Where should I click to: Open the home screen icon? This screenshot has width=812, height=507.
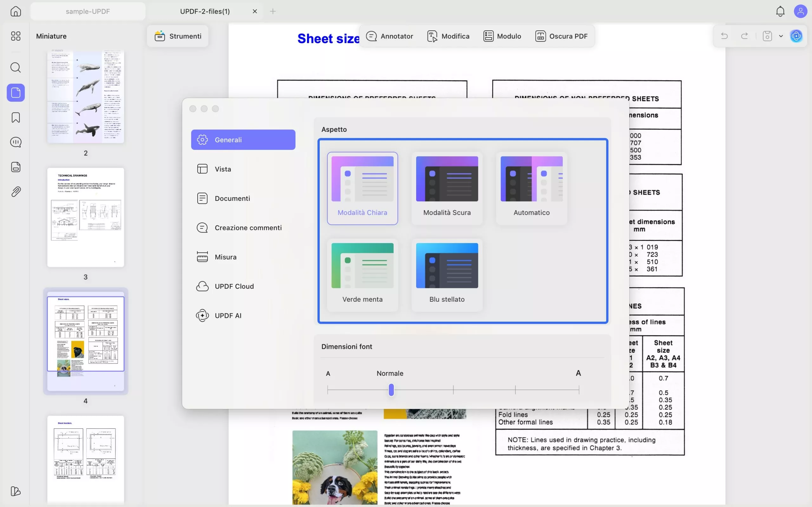(x=16, y=11)
